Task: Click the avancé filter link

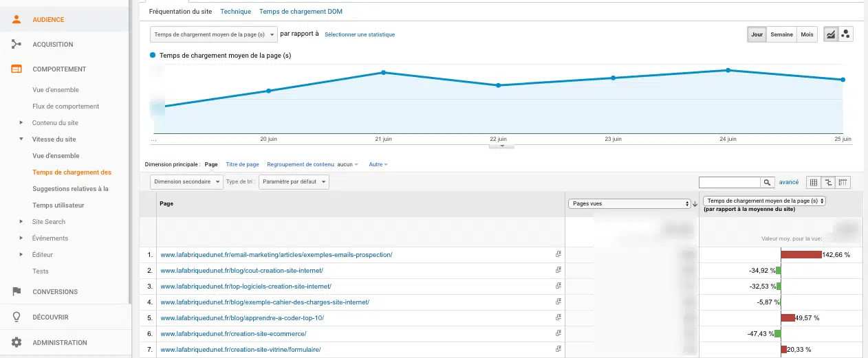Action: [788, 182]
